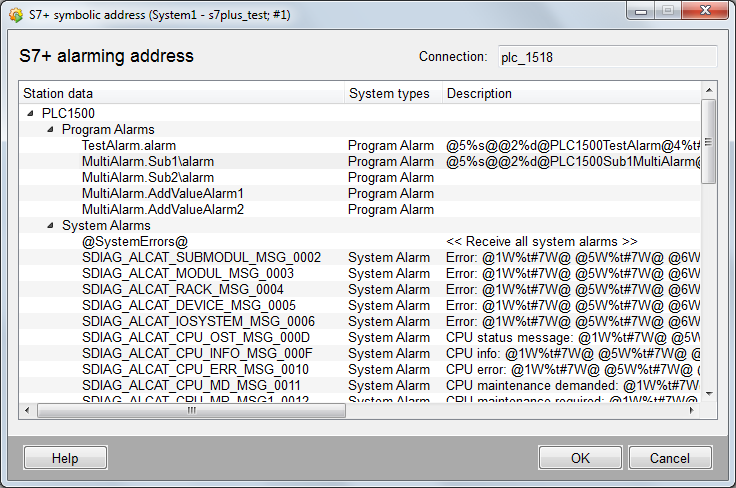Collapse the System Alarms group

(51, 226)
